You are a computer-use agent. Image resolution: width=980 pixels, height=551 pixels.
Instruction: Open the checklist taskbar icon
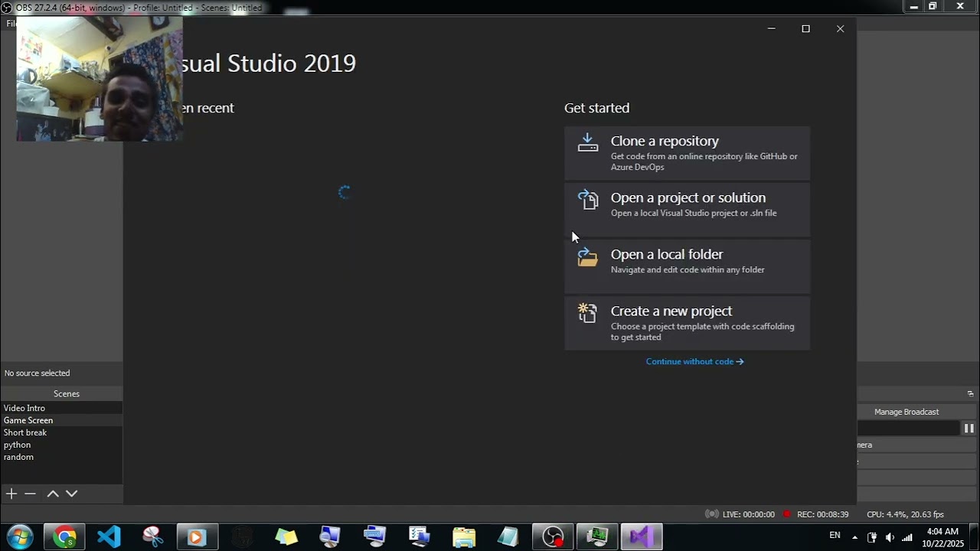tap(420, 536)
